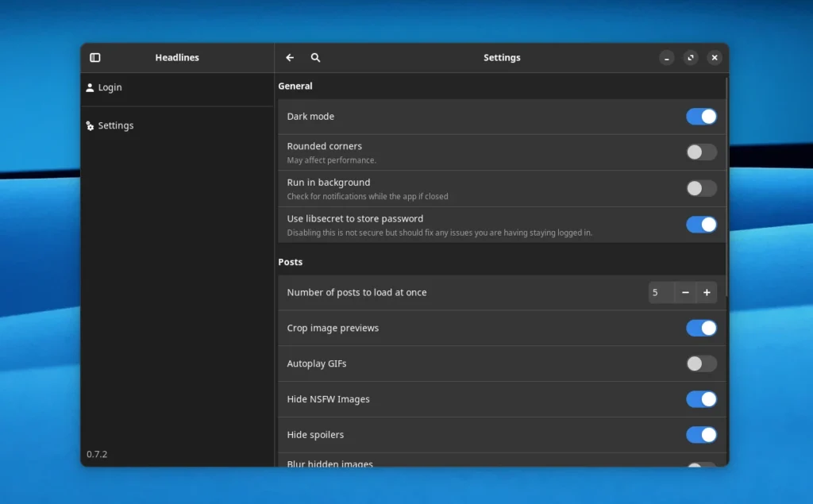
Task: Open search with magnifier icon
Action: [x=315, y=58]
